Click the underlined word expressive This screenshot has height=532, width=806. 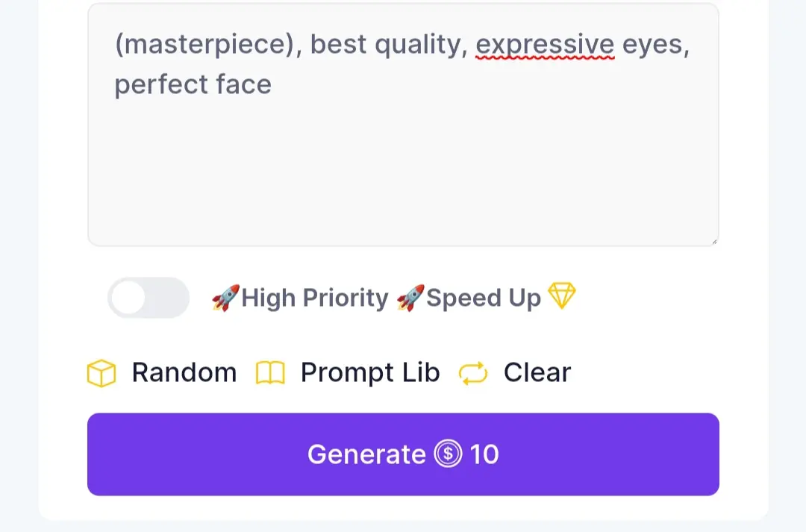(545, 46)
